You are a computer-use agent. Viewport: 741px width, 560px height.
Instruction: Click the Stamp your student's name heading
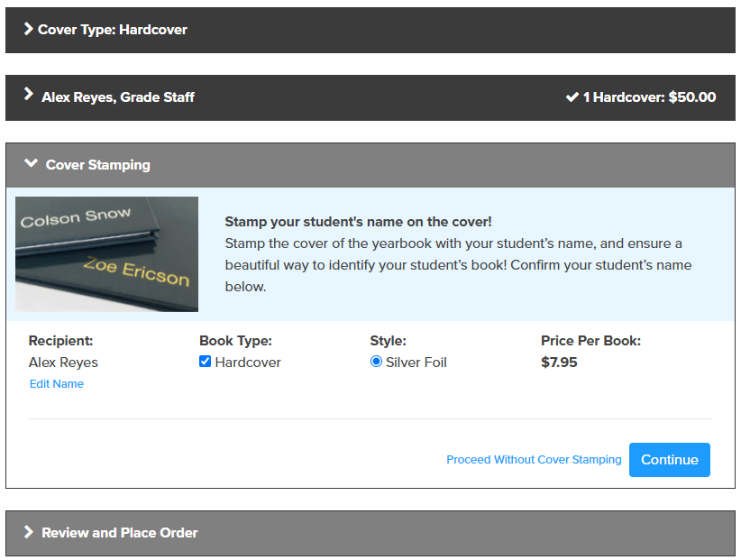click(x=358, y=222)
